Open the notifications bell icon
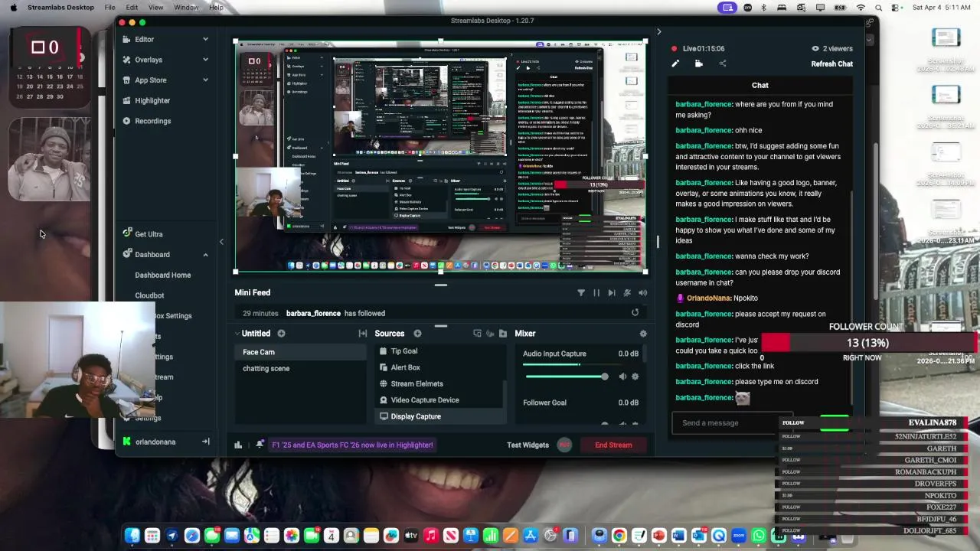This screenshot has height=551, width=980. point(260,445)
